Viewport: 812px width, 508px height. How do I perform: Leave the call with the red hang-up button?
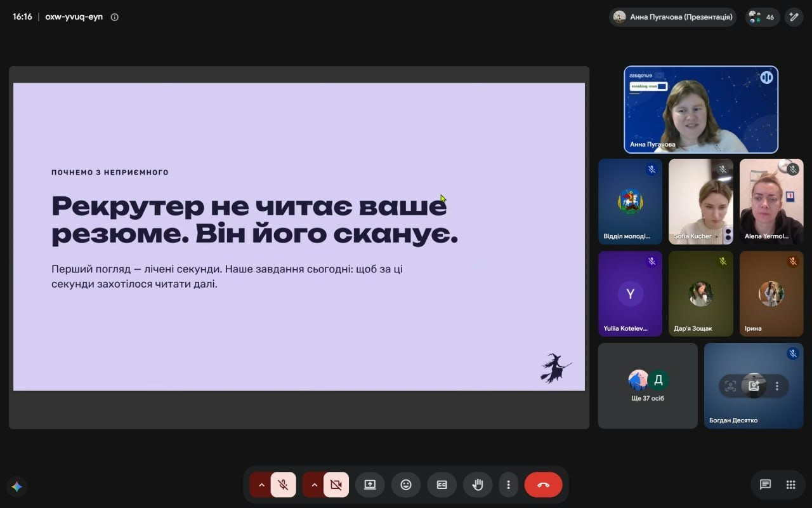(x=544, y=485)
